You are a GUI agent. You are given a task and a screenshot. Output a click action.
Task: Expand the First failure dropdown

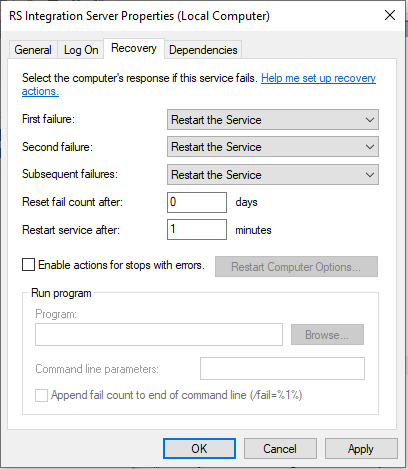[273, 120]
